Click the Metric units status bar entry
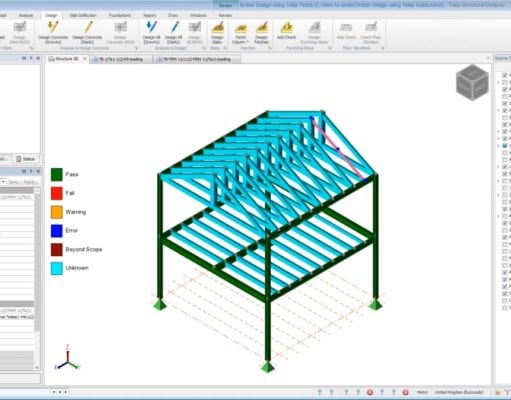 [x=422, y=392]
